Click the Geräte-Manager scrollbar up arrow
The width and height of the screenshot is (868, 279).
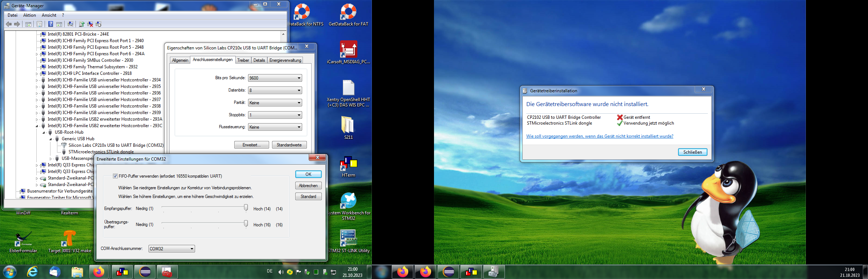[283, 34]
